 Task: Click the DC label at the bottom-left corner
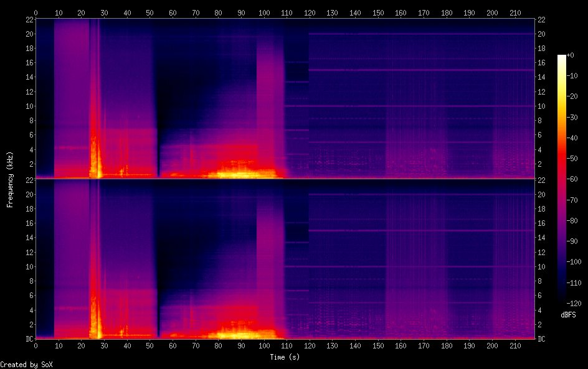coord(27,339)
